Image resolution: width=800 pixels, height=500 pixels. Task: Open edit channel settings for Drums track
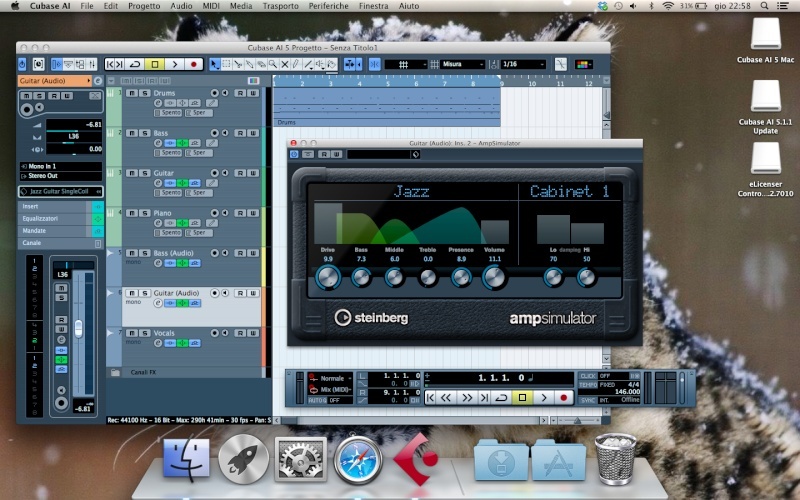click(158, 103)
